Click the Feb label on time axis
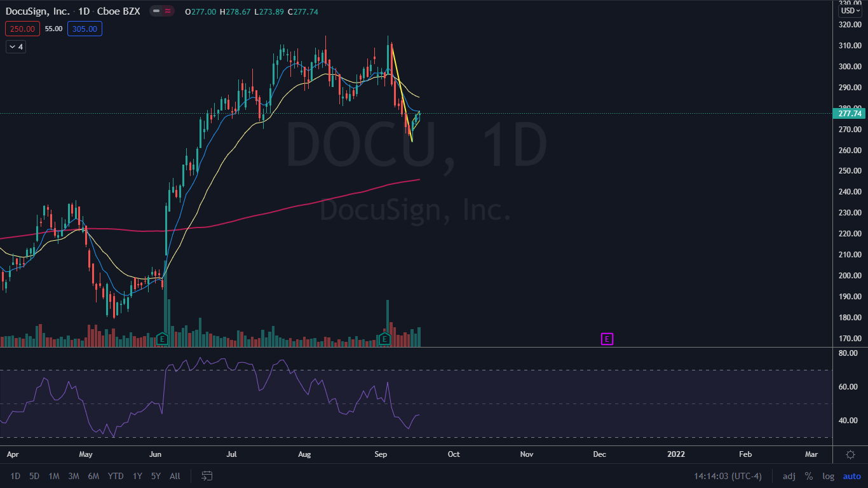The image size is (868, 488). (745, 454)
